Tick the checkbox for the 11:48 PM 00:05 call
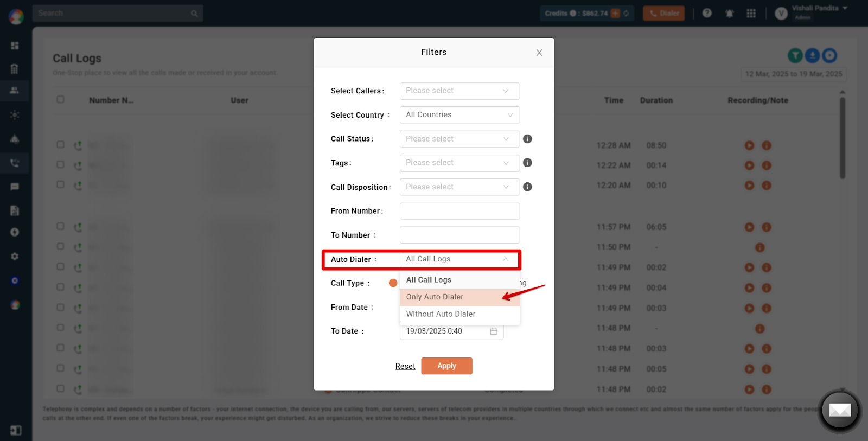 (61, 368)
